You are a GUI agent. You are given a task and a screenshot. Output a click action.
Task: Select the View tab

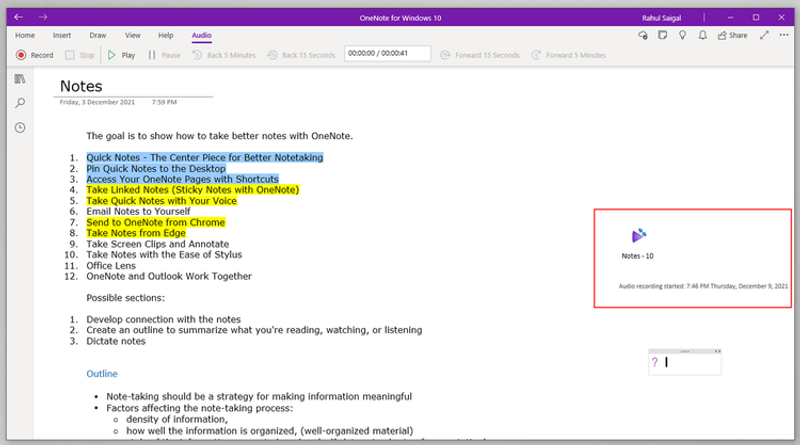133,35
